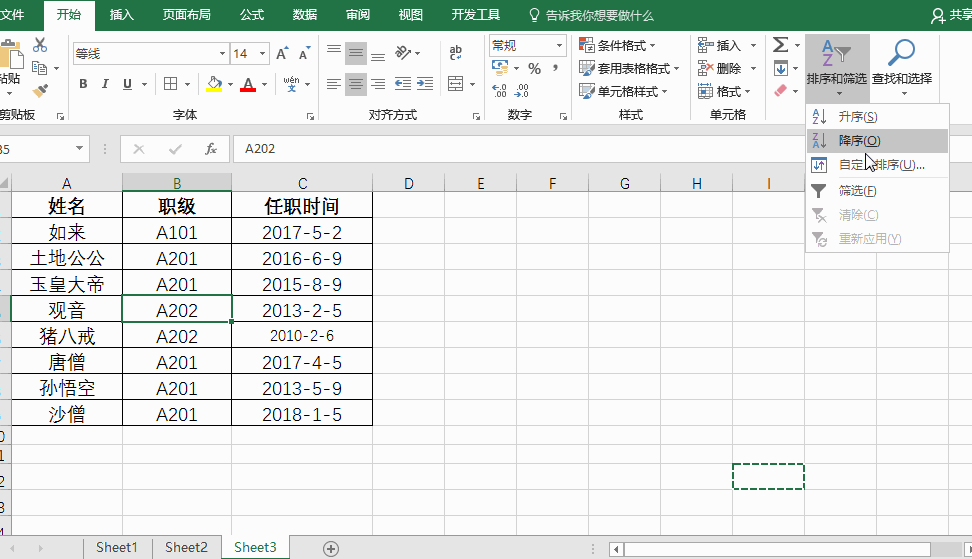Apply cell borders icon
This screenshot has width=972, height=559.
(x=170, y=84)
